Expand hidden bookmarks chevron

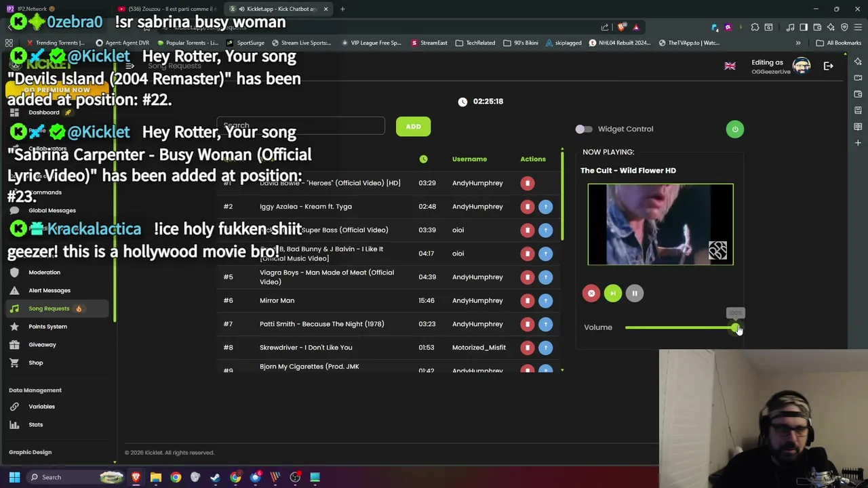(798, 43)
